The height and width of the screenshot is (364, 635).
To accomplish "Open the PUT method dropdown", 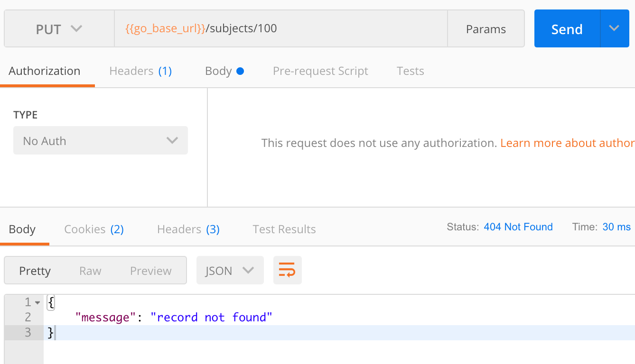I will click(59, 29).
